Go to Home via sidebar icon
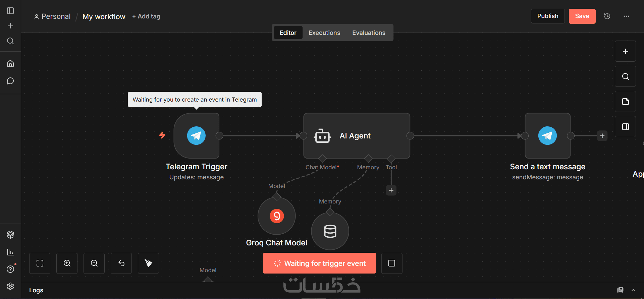Image resolution: width=644 pixels, height=299 pixels. (x=10, y=63)
